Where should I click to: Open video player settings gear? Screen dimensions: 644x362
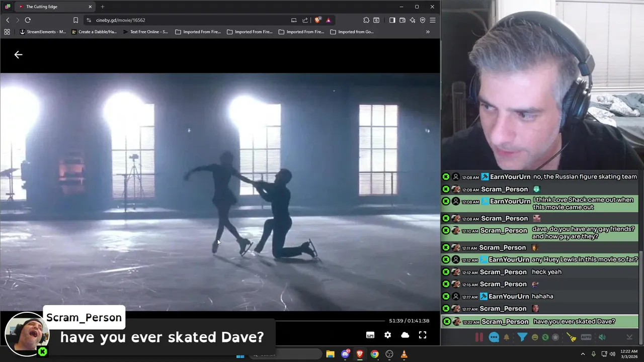click(x=387, y=335)
